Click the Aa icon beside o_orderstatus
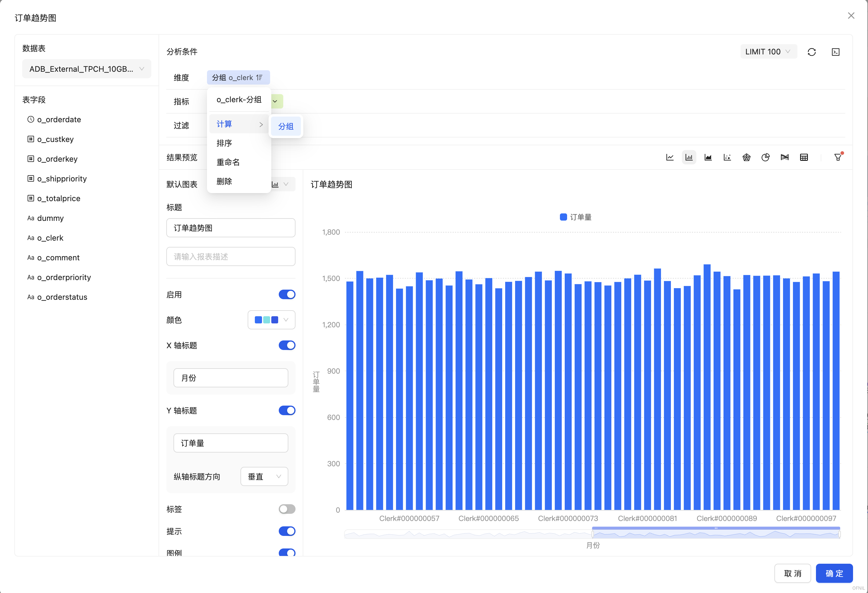The image size is (868, 593). click(x=31, y=297)
